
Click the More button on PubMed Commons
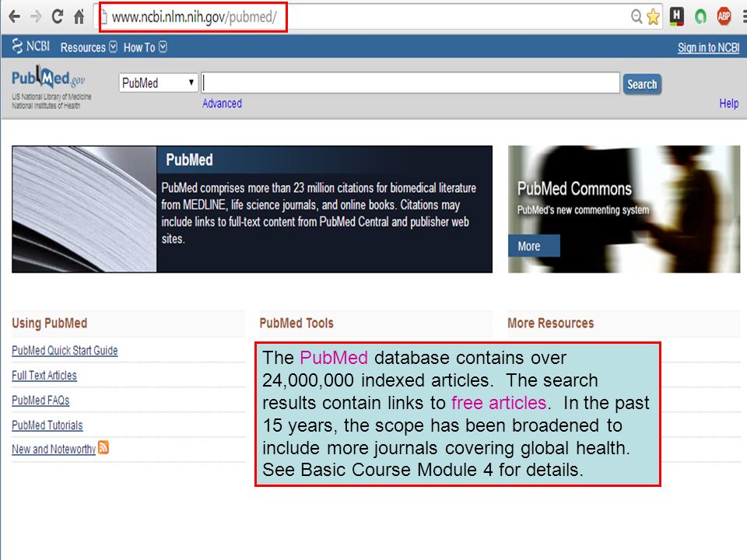534,247
